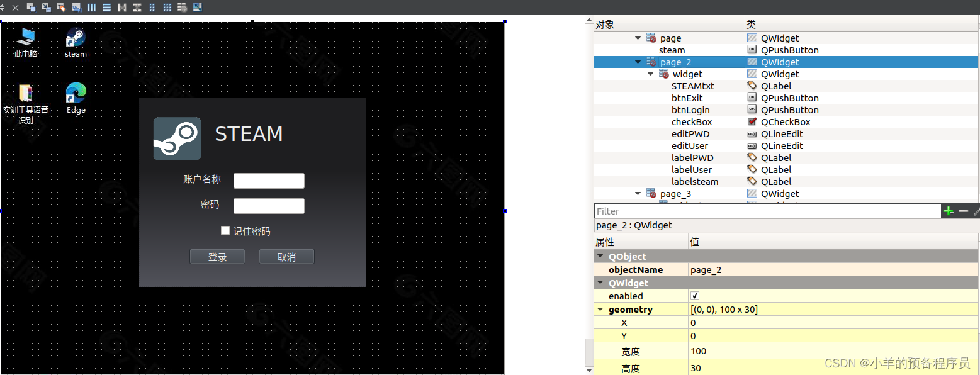Collapse the geometry property expander
The width and height of the screenshot is (980, 375).
pos(600,309)
